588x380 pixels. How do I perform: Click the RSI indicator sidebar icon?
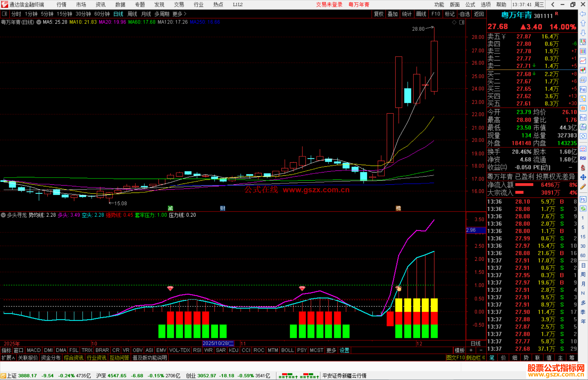pos(583,158)
